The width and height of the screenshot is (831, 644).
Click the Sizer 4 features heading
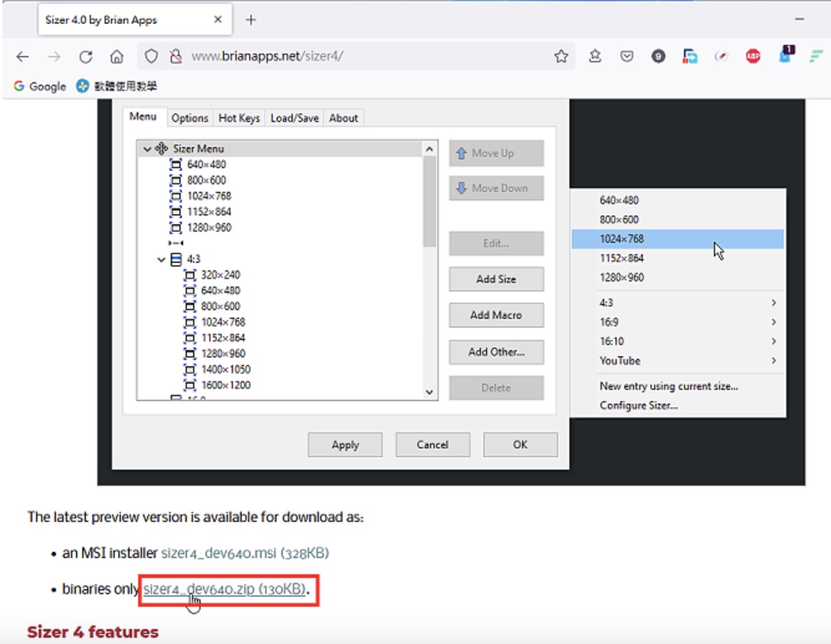93,632
